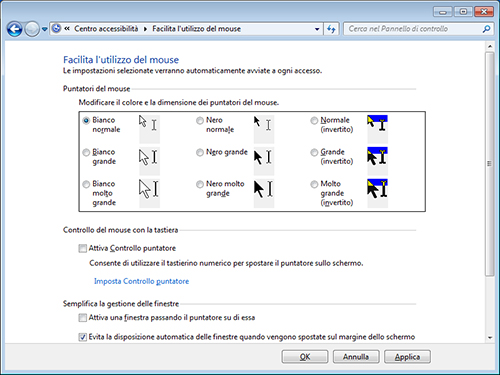Select the Nero normale radio button
The height and width of the screenshot is (375, 500).
[200, 121]
